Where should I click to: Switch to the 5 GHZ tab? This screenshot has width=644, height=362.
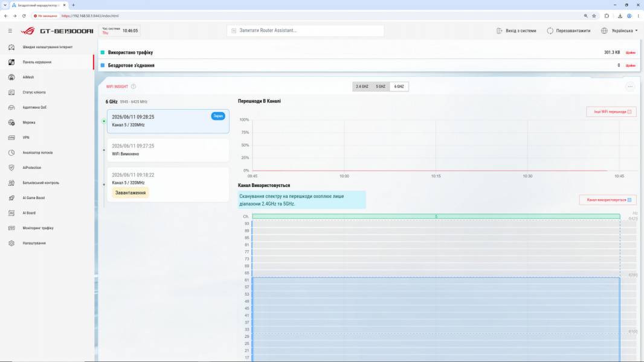(381, 86)
